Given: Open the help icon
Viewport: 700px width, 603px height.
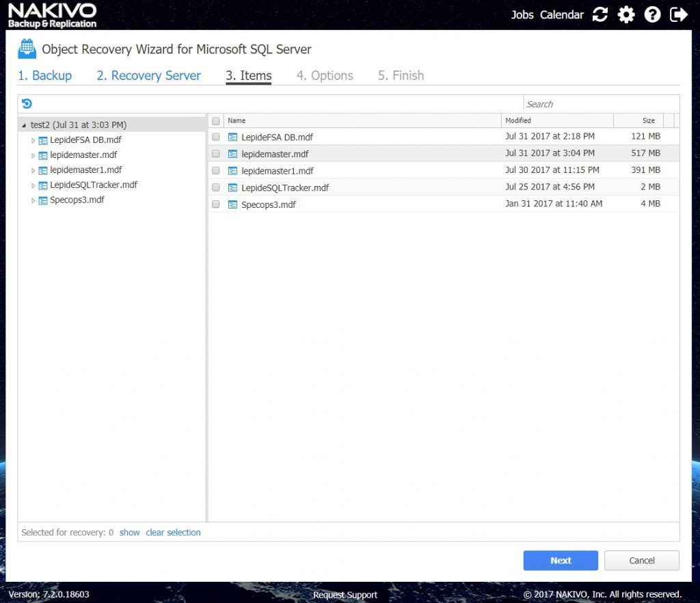Looking at the screenshot, I should [651, 14].
